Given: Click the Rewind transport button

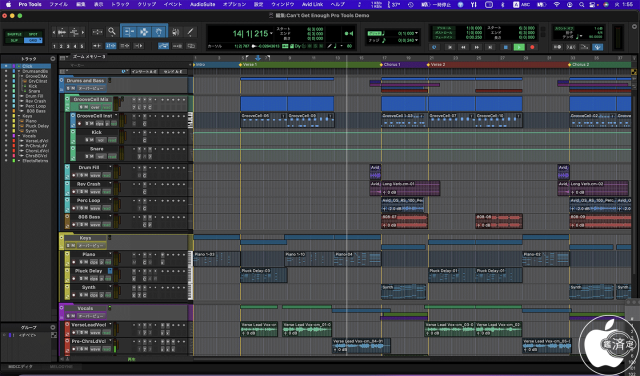Looking at the screenshot, I should [463, 47].
